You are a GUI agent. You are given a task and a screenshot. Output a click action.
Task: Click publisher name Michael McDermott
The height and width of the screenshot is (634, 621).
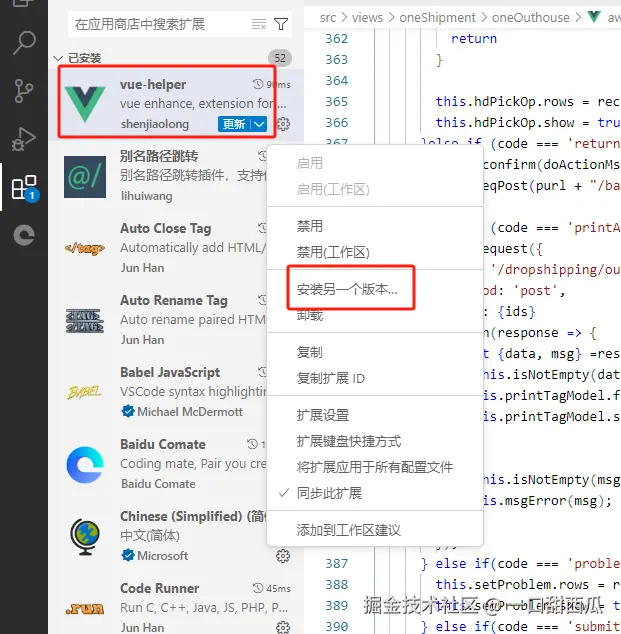tap(190, 412)
